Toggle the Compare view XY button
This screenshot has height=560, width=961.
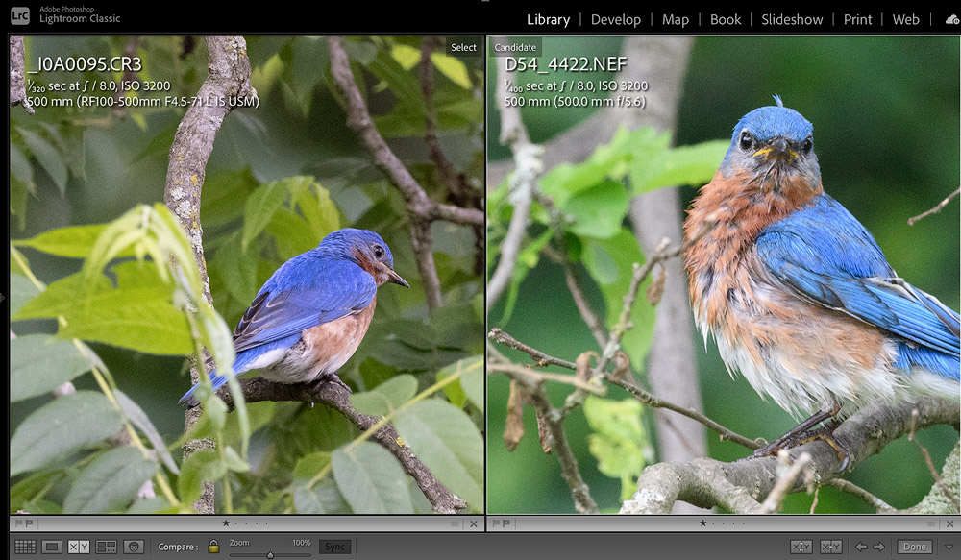pyautogui.click(x=79, y=547)
